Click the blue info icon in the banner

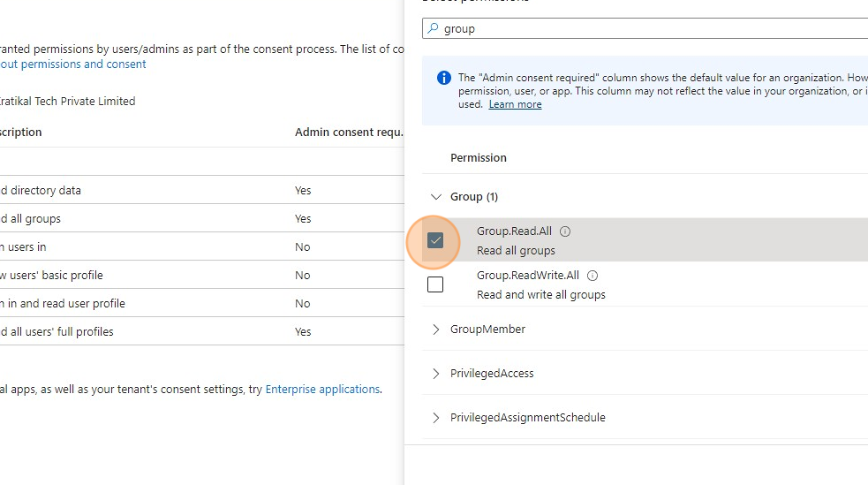coord(444,78)
